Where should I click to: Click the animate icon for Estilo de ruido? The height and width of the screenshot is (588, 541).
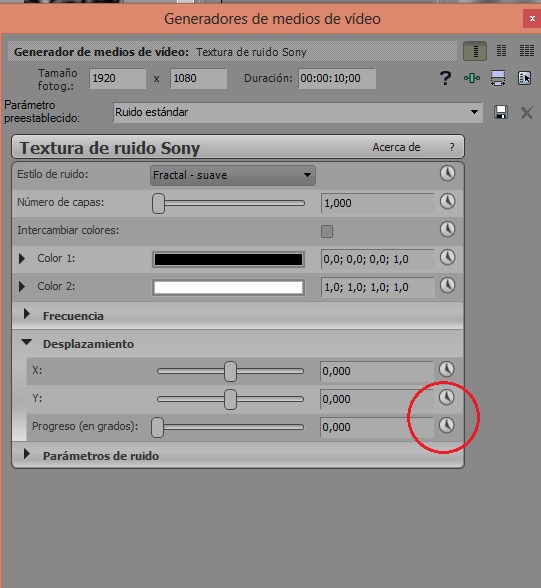[447, 174]
